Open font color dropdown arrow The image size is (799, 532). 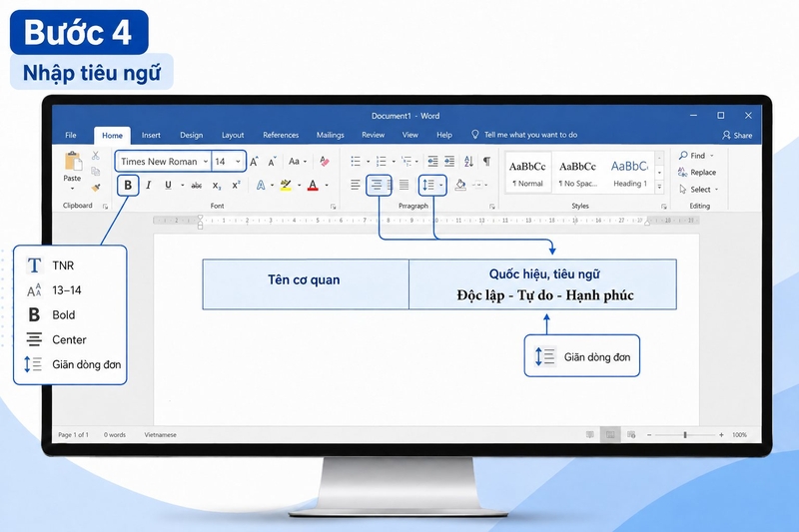click(x=327, y=186)
